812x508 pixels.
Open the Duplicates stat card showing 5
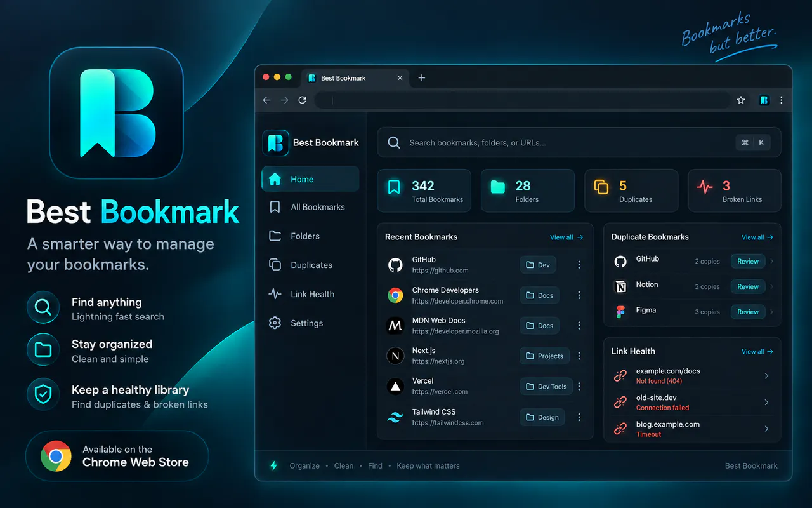point(631,190)
